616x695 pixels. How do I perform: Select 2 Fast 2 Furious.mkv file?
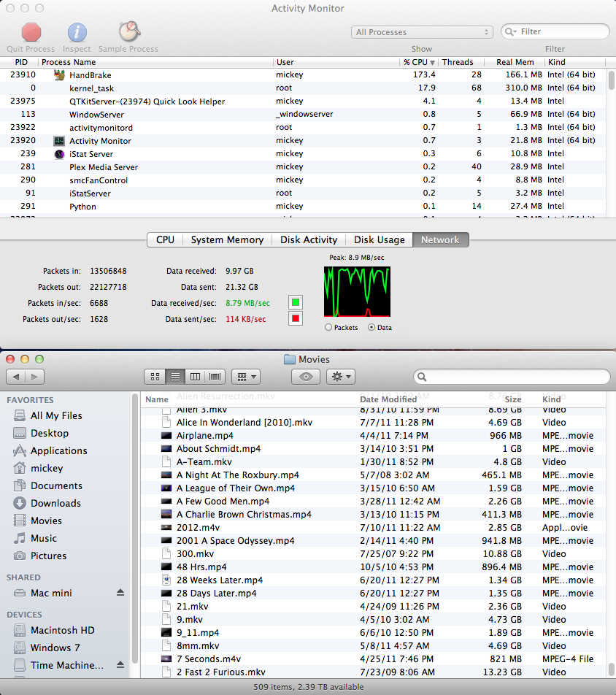373,672
